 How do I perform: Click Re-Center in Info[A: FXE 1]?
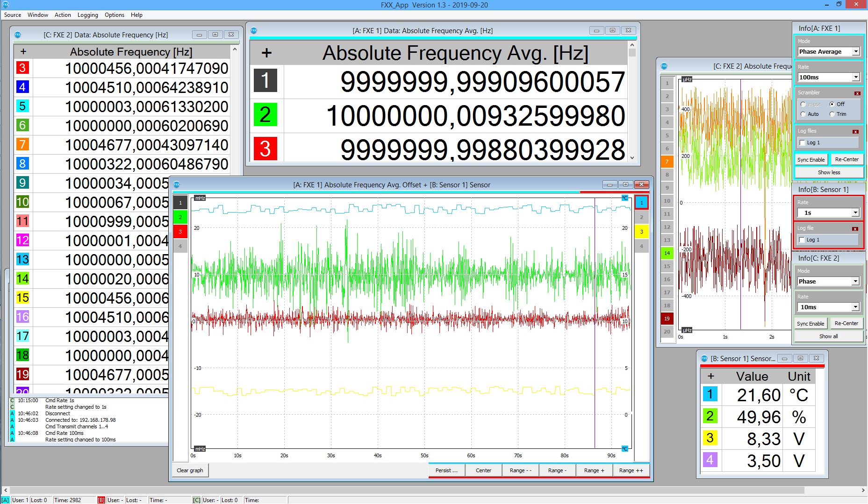(846, 160)
